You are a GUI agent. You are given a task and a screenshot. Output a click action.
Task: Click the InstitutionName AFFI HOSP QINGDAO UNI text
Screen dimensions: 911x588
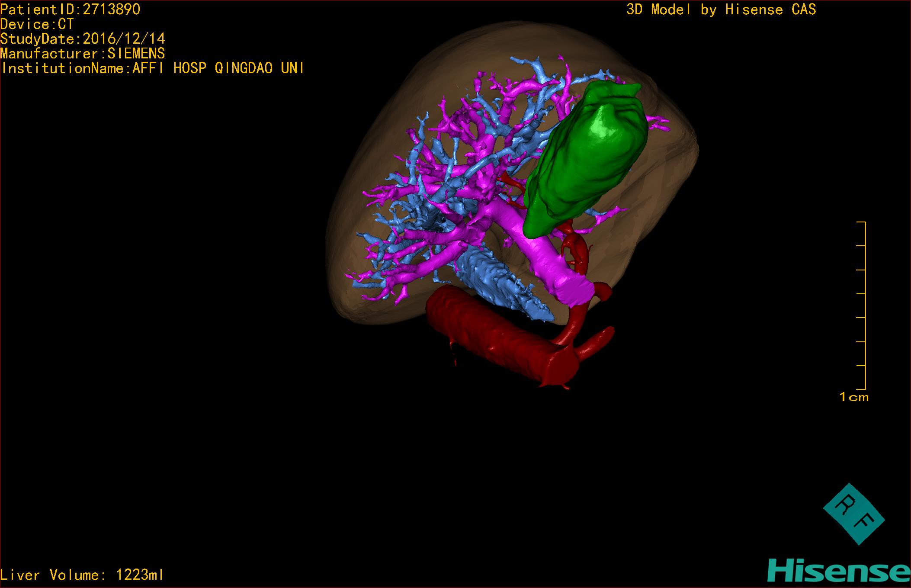point(152,68)
